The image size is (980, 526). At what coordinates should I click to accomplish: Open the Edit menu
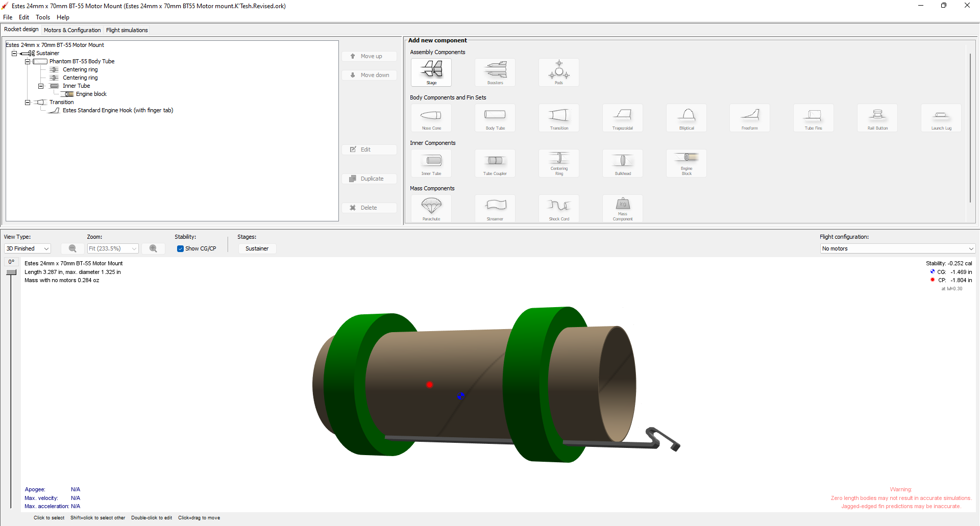click(24, 17)
